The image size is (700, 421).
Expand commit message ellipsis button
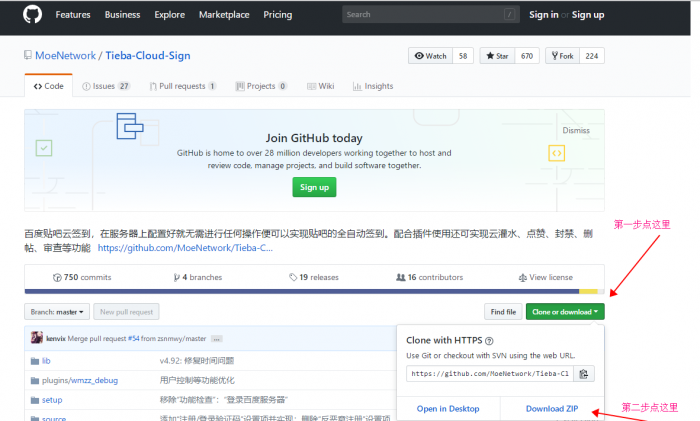[x=216, y=339]
